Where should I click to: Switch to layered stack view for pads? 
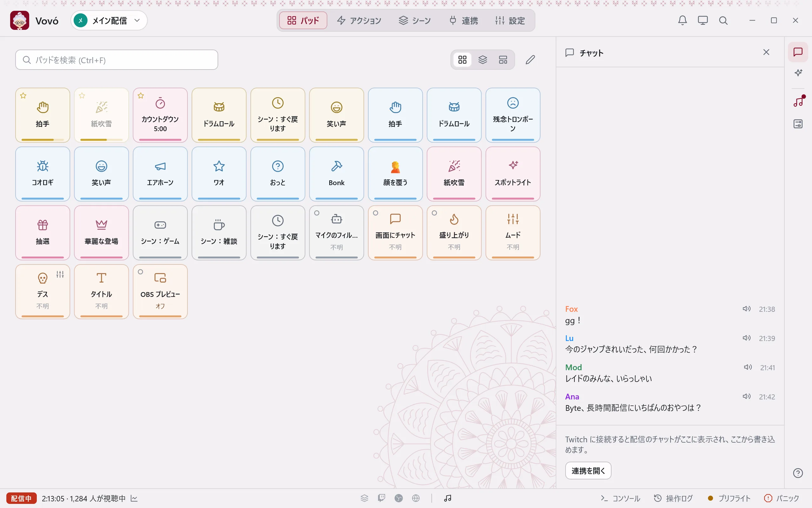[482, 60]
